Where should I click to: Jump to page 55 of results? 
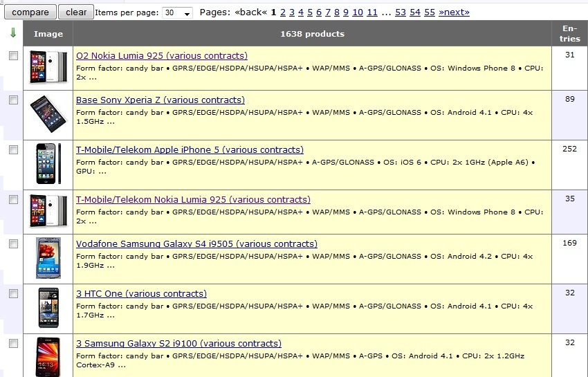(430, 12)
